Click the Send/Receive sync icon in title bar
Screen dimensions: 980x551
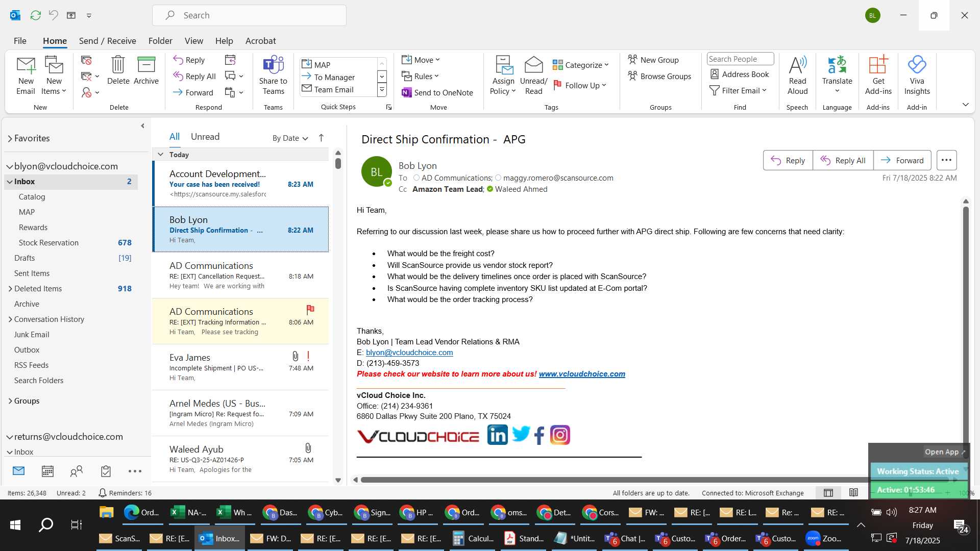click(x=35, y=15)
